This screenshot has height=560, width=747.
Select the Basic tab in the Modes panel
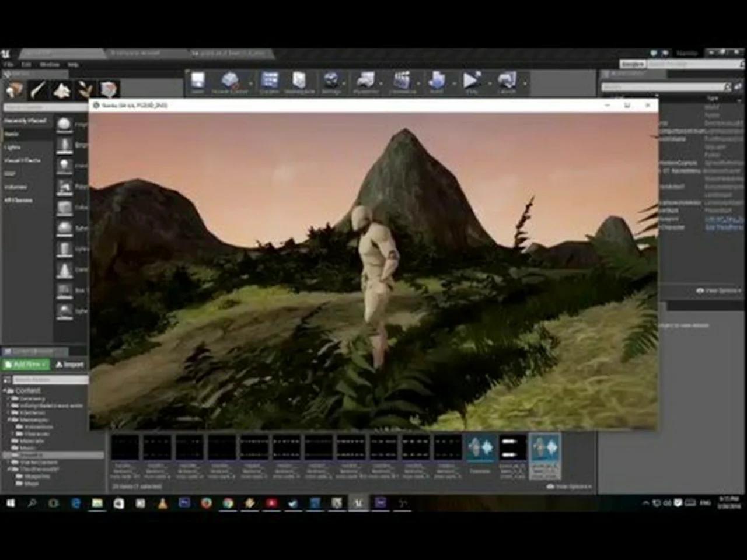[12, 134]
